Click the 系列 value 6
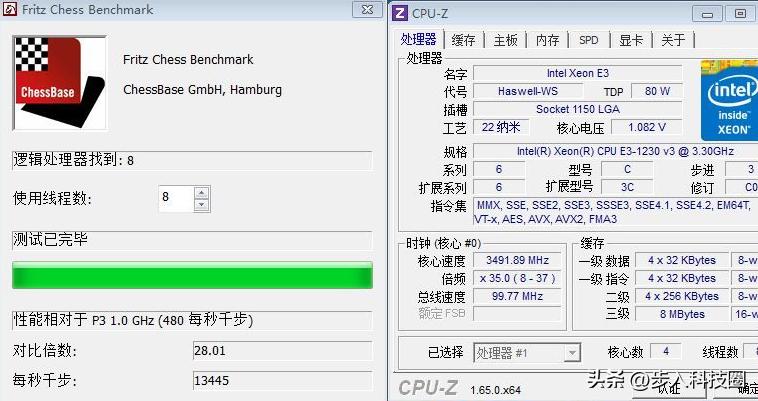758x401 pixels. click(x=499, y=169)
